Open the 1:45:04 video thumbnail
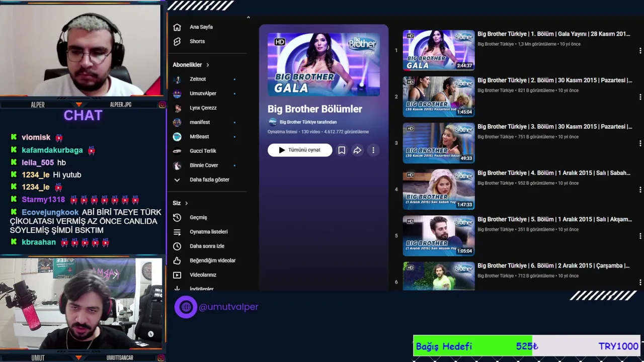644x362 pixels. tap(439, 97)
